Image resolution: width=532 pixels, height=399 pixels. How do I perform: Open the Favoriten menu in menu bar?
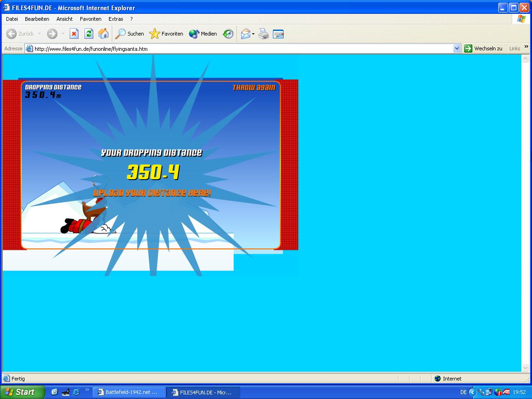tap(91, 19)
